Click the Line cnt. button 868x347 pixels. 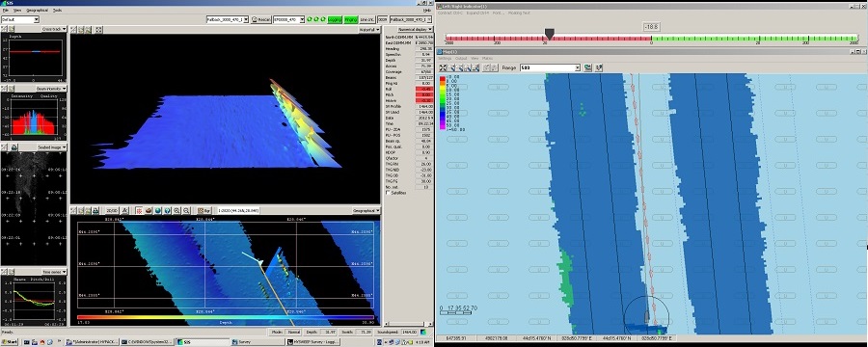pos(367,19)
